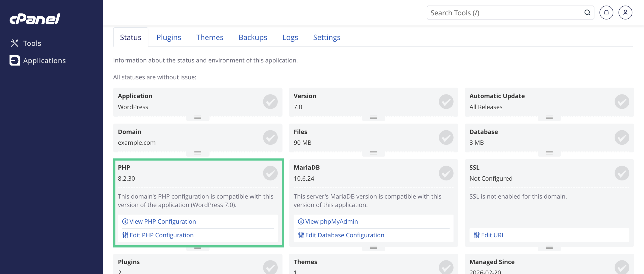Expand the Database card handle
The width and height of the screenshot is (644, 274).
pos(549,153)
